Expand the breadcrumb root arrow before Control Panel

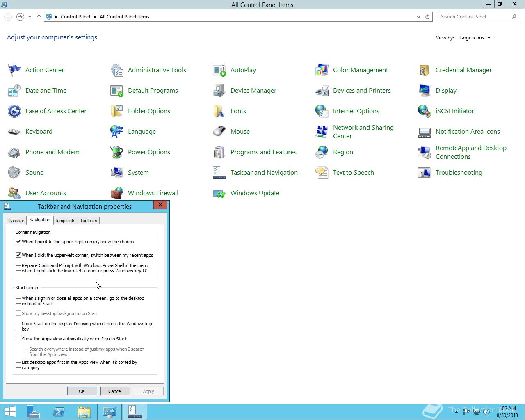(x=56, y=17)
